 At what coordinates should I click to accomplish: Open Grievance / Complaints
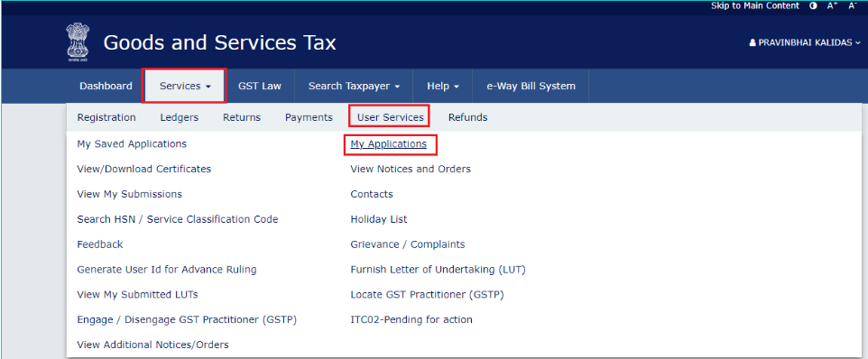[408, 244]
